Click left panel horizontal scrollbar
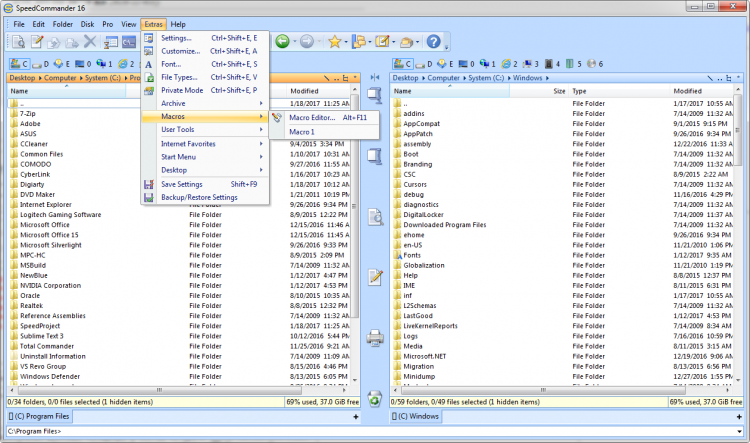 click(x=178, y=390)
